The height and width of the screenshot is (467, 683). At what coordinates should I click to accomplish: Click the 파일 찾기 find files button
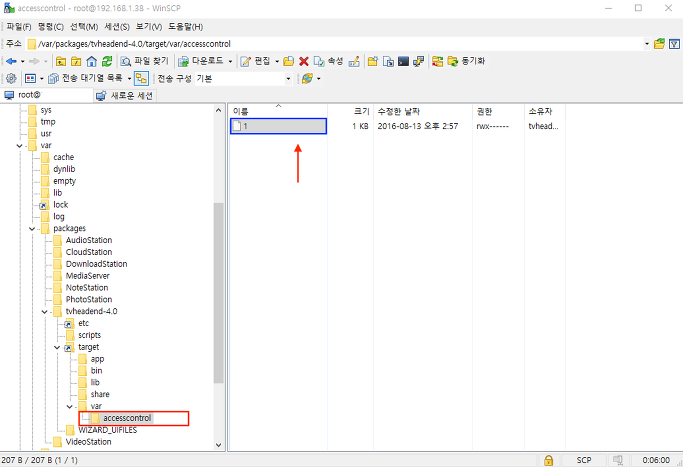(145, 61)
